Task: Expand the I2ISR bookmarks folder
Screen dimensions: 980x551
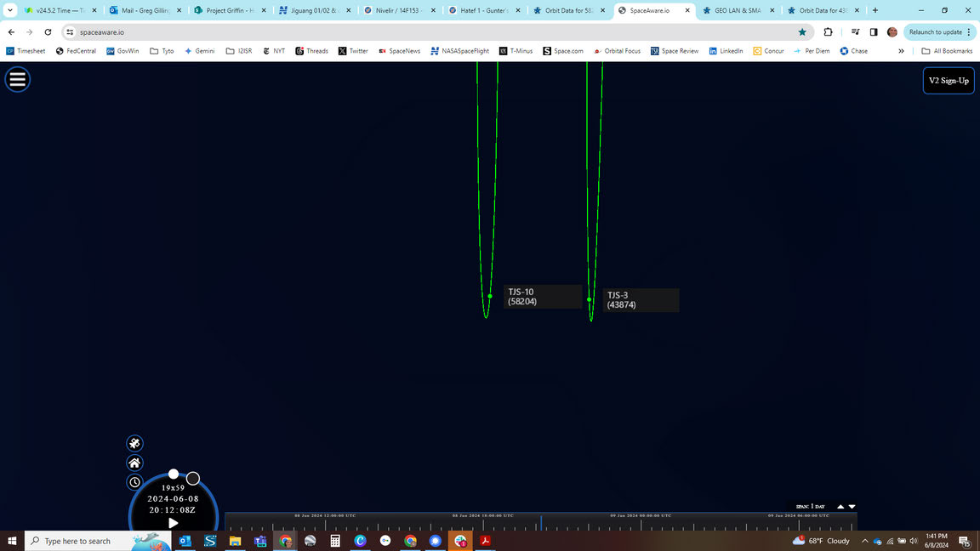Action: 239,51
